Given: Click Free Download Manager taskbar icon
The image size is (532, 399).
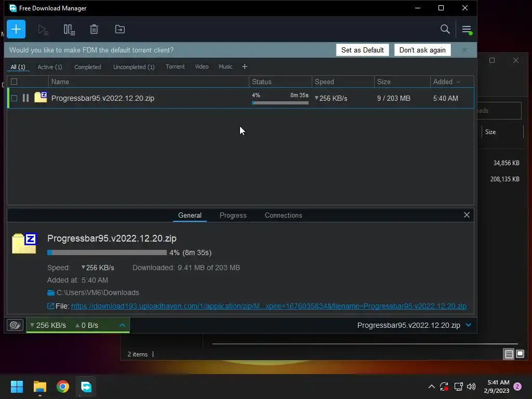Looking at the screenshot, I should [86, 387].
